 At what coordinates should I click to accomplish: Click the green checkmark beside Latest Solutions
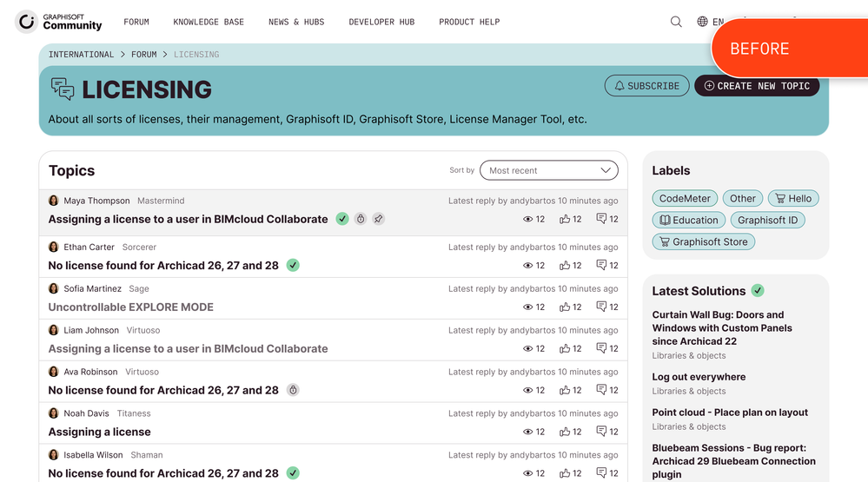click(x=758, y=291)
